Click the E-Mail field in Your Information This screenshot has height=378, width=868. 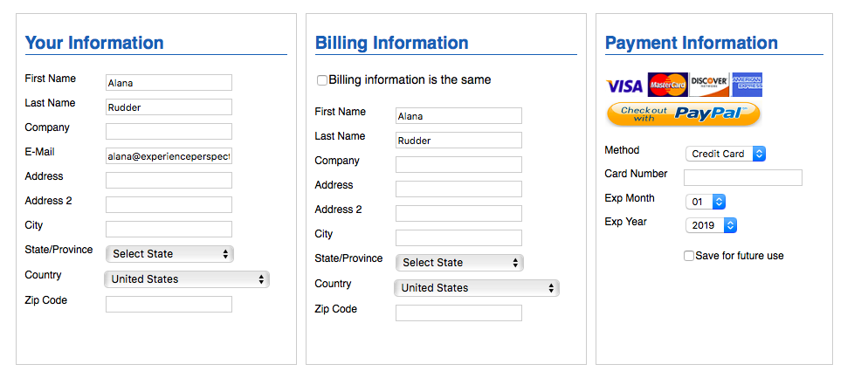[x=169, y=156]
